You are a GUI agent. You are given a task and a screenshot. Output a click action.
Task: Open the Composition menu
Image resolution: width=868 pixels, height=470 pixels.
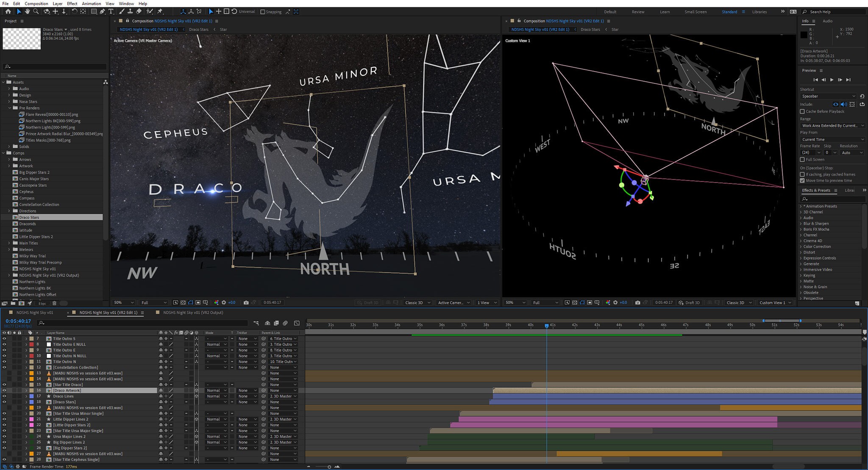click(36, 3)
